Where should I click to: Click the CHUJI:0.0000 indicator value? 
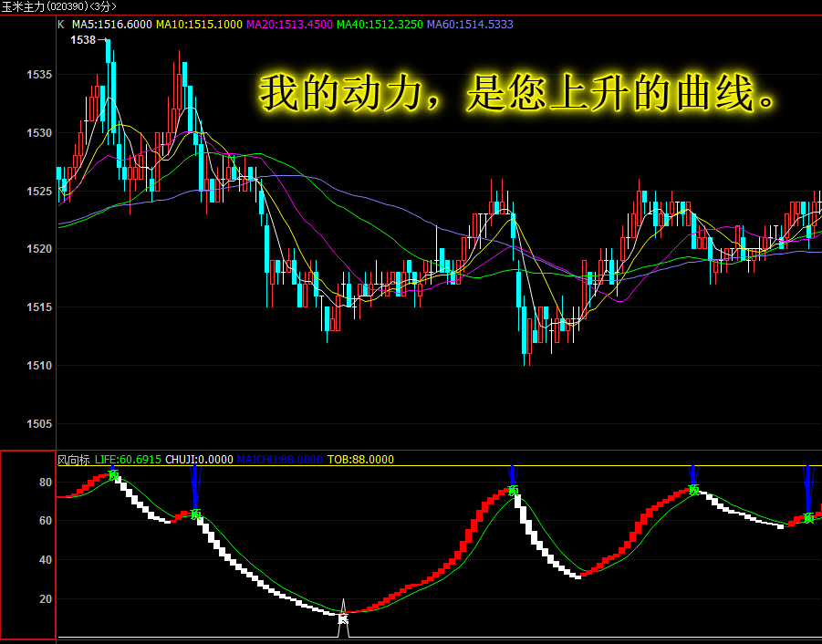(x=199, y=460)
